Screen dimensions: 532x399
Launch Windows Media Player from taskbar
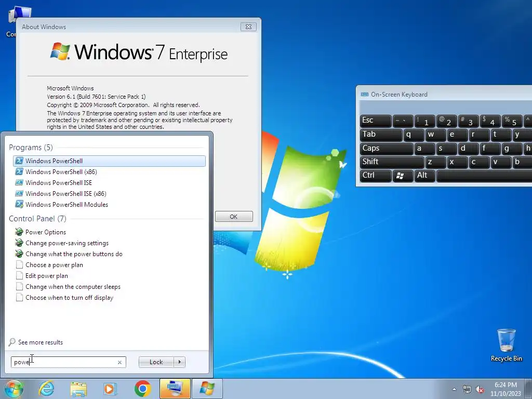point(110,389)
